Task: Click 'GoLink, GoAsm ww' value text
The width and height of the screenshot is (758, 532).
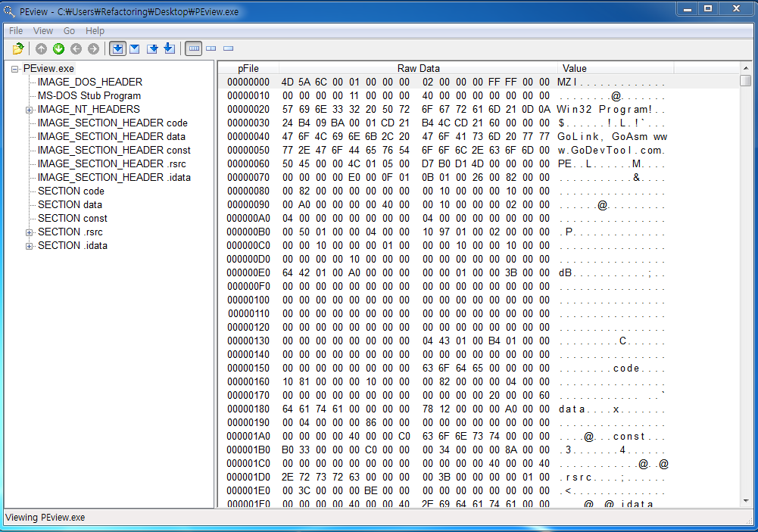Action: coord(613,137)
